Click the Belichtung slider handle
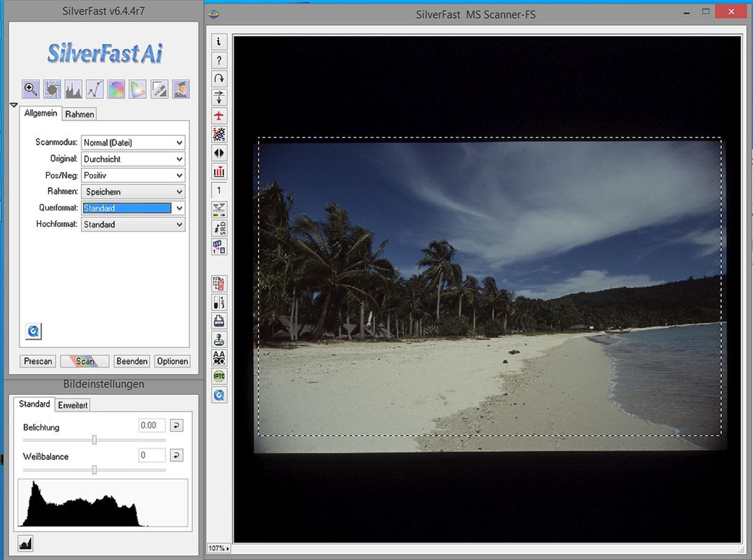 [x=94, y=440]
